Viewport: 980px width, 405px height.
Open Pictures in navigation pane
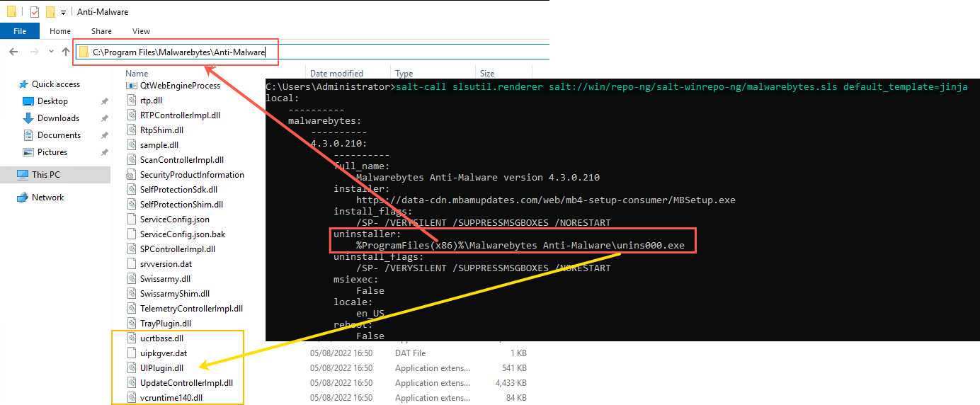(52, 152)
